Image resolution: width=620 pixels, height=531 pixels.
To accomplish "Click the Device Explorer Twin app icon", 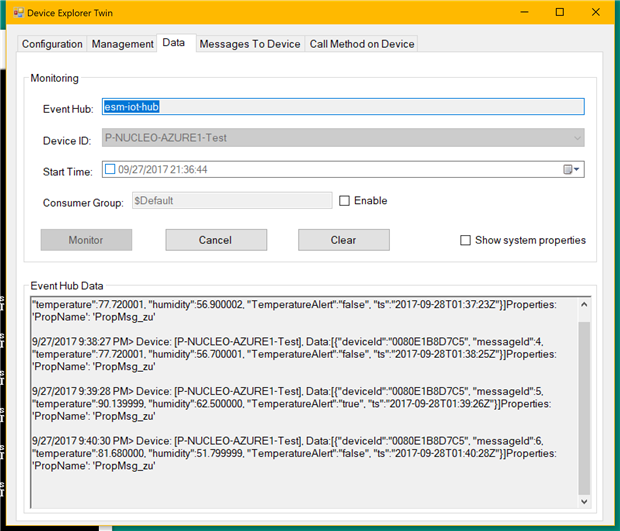I will click(18, 13).
